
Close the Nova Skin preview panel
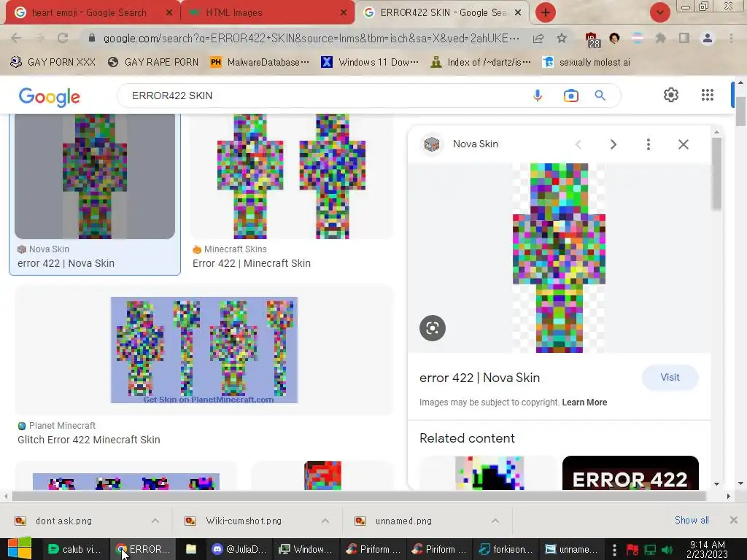pyautogui.click(x=683, y=144)
